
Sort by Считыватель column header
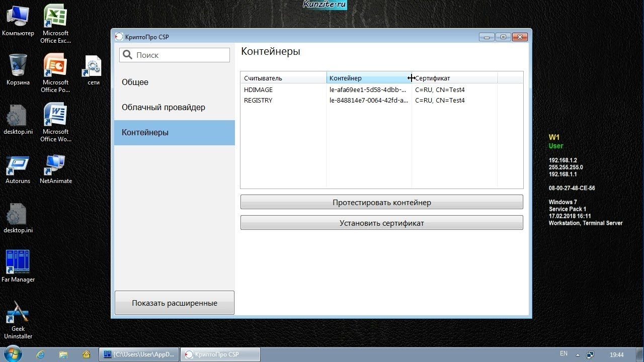point(283,78)
